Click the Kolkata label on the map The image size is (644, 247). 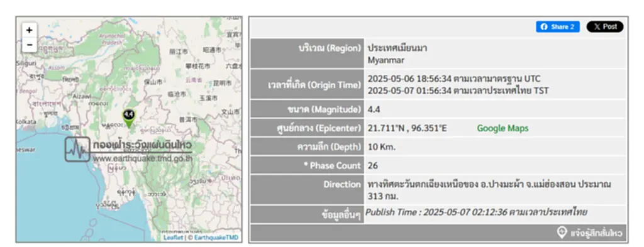click(26, 122)
